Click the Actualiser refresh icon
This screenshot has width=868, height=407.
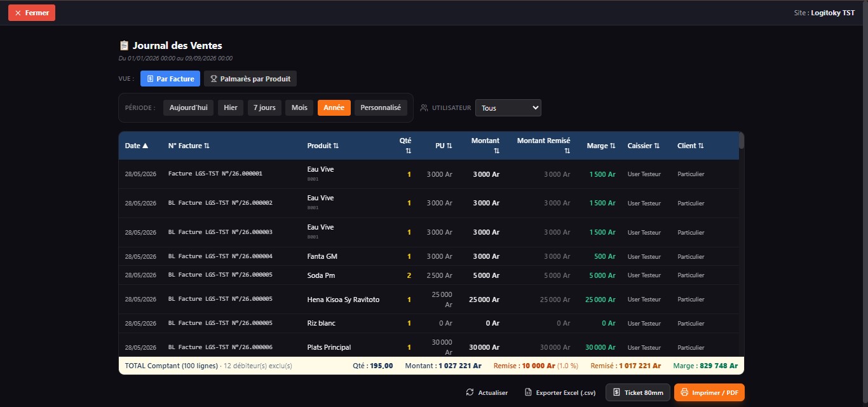470,392
